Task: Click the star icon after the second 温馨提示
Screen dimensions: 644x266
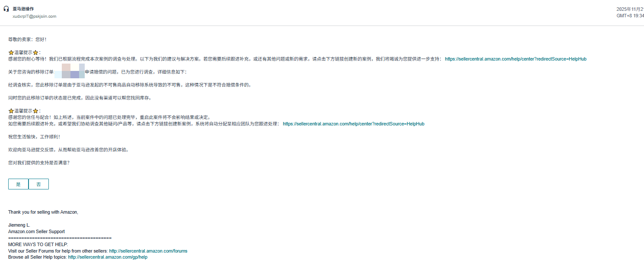Action: point(35,111)
